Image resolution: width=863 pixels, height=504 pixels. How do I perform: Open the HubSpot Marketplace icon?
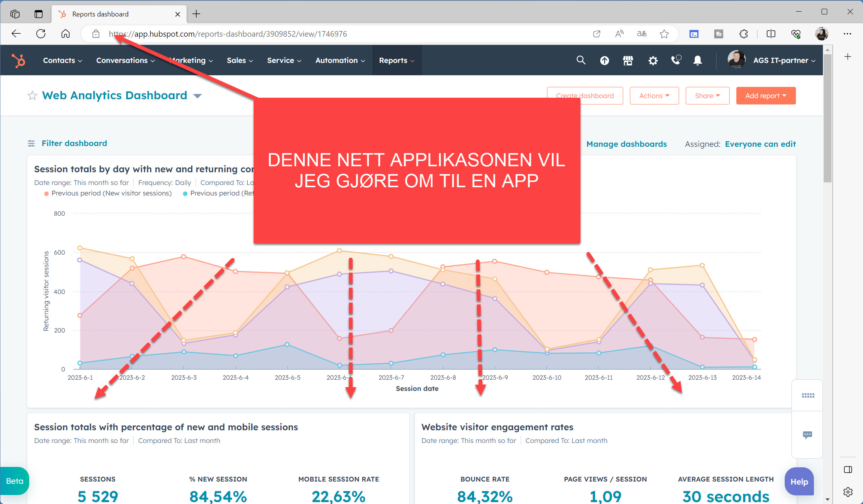(628, 60)
